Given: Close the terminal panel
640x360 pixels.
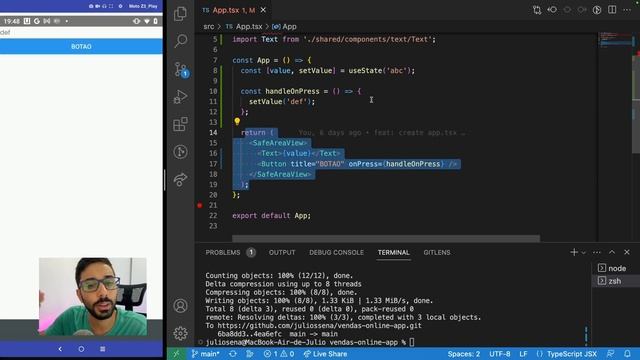Looking at the screenshot, I should pos(627,252).
